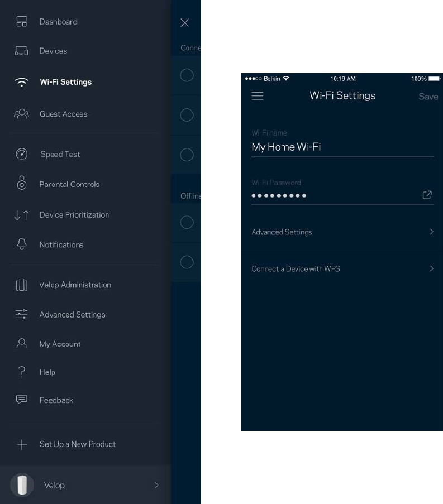Select second circle under Connected list

(187, 115)
